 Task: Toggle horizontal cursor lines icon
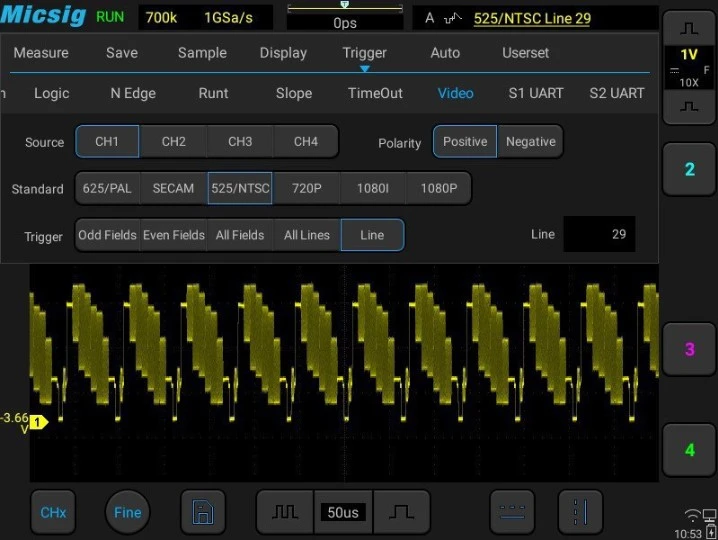pos(512,512)
